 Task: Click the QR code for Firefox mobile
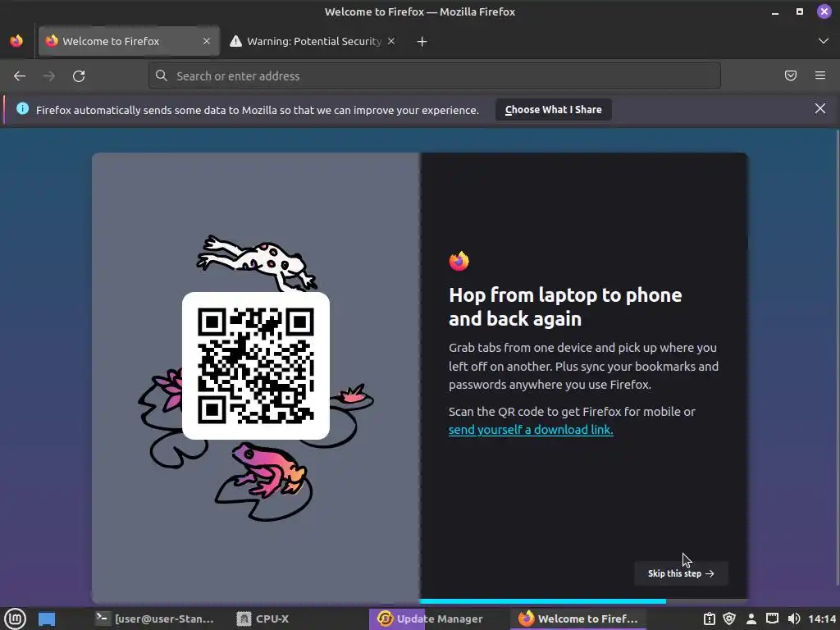256,366
